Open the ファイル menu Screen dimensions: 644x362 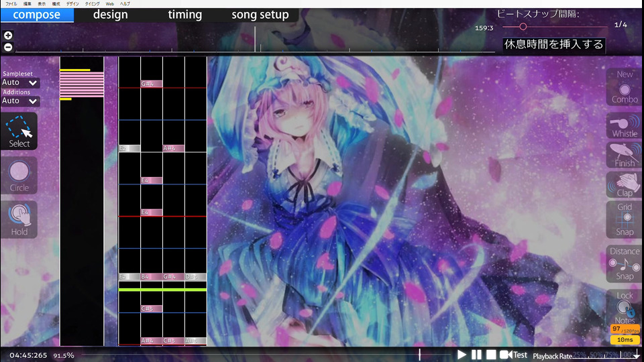pos(11,4)
